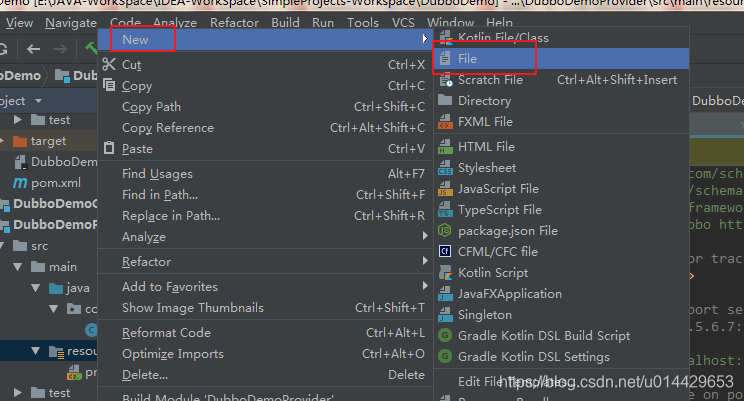The width and height of the screenshot is (744, 401).
Task: Click the File icon in New submenu
Action: (x=445, y=59)
